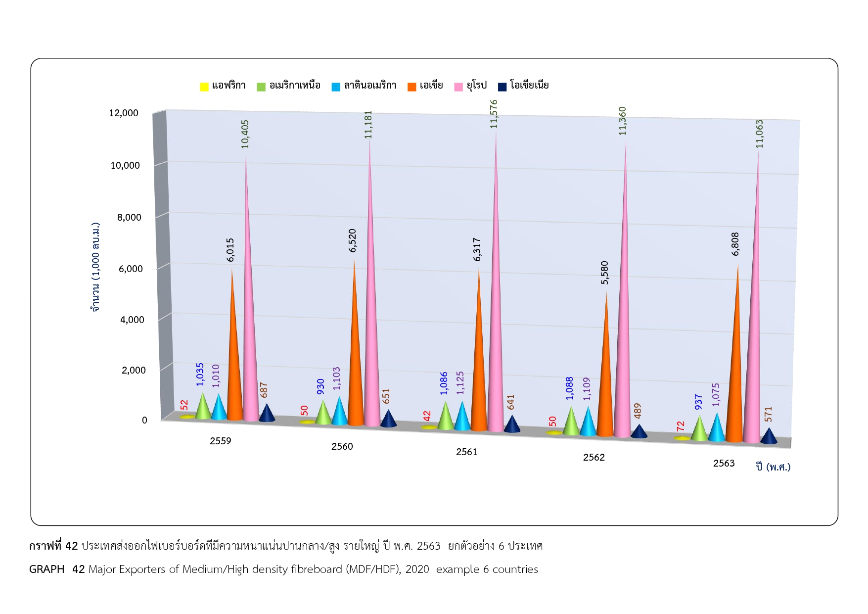Screen dimensions: 868x614
Task: Select the horizontal axis title ปี (พ.ศ.)
Action: [x=773, y=467]
